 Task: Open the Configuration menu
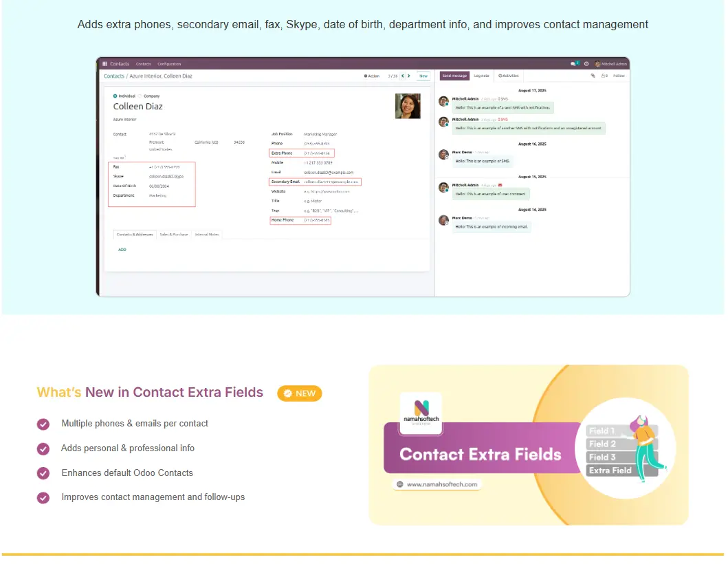coord(169,64)
